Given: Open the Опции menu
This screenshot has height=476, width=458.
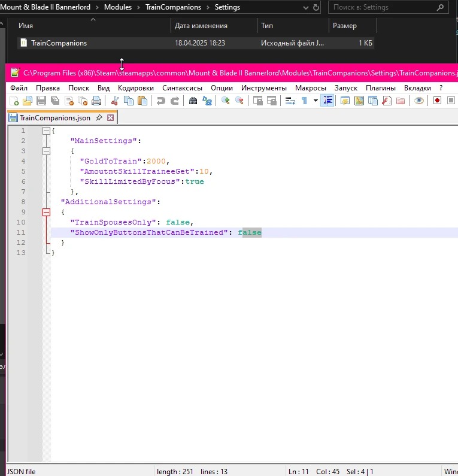Looking at the screenshot, I should pos(222,88).
